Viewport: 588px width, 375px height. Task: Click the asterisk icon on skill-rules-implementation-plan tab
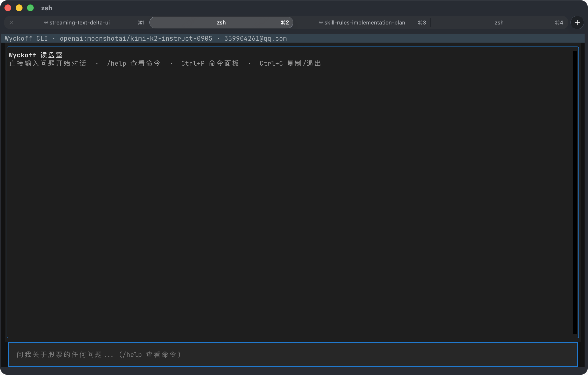pyautogui.click(x=321, y=23)
